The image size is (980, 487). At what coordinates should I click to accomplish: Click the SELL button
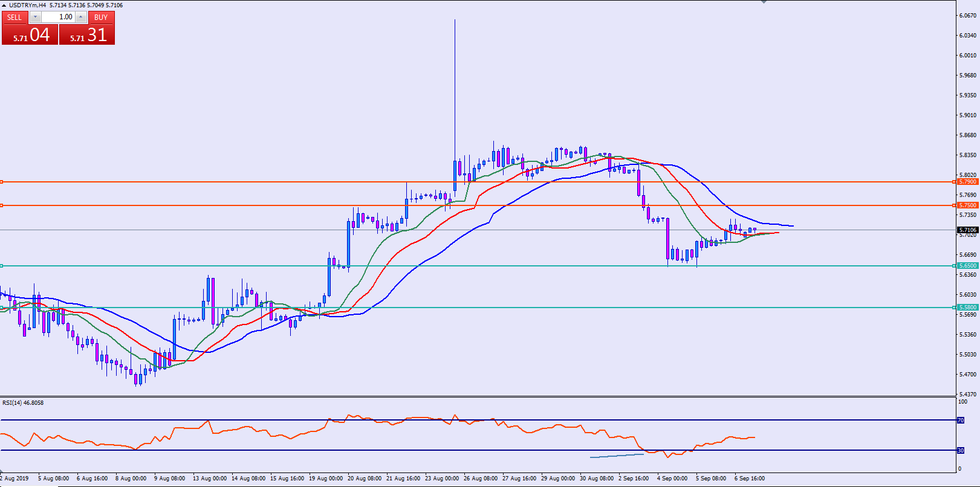pyautogui.click(x=15, y=18)
